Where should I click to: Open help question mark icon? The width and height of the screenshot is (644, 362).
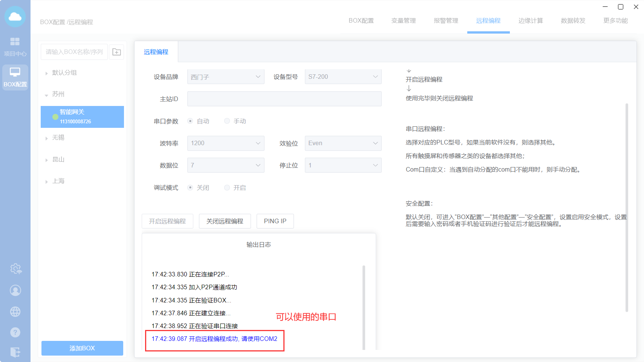(x=15, y=332)
